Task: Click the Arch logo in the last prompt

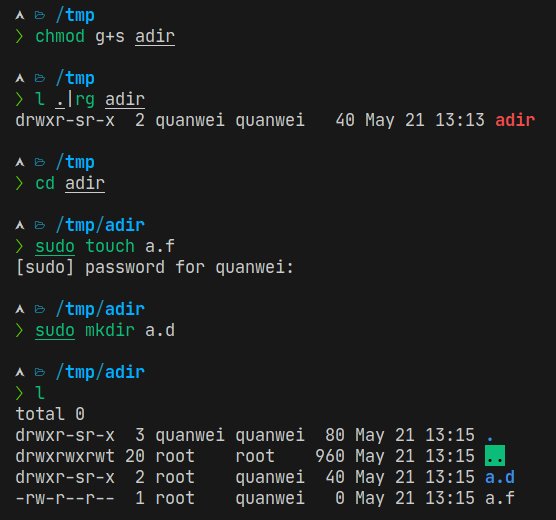Action: (x=20, y=372)
